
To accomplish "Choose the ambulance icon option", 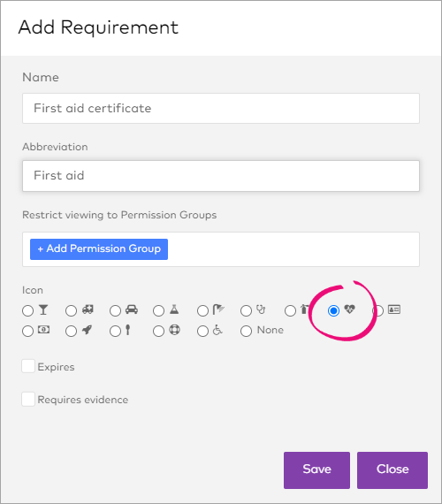I will [x=71, y=311].
